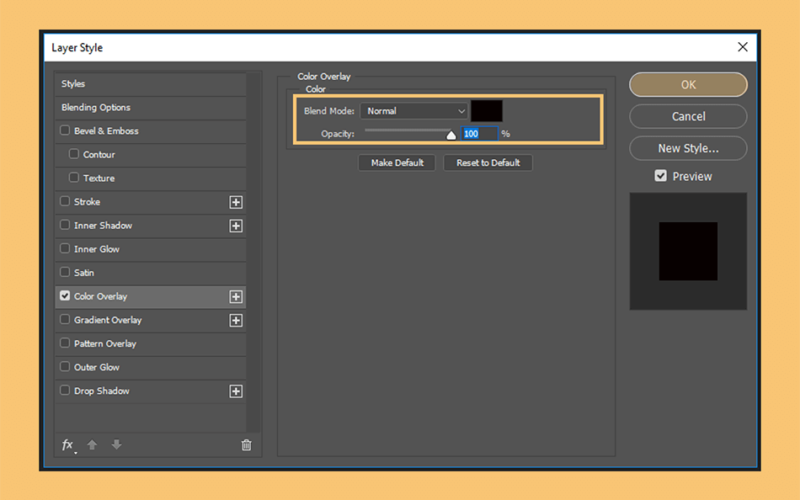800x500 pixels.
Task: Add another Gradient Overlay via plus icon
Action: pos(236,320)
